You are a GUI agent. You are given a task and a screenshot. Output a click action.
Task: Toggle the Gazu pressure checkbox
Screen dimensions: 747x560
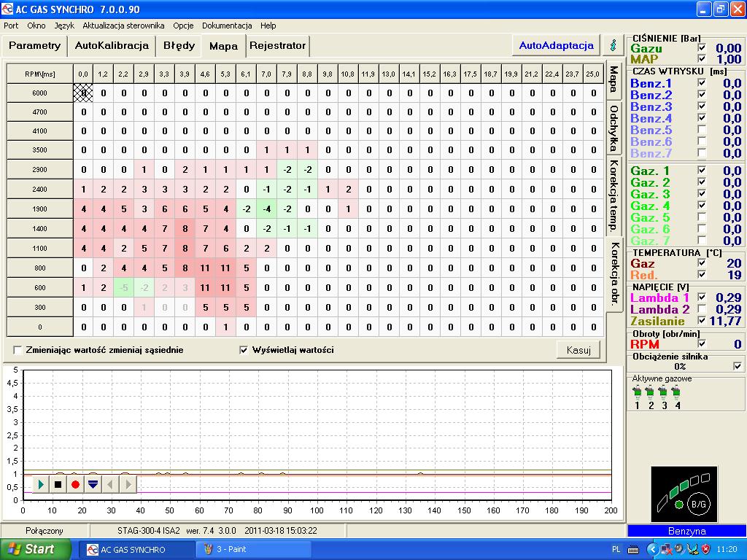pyautogui.click(x=702, y=47)
